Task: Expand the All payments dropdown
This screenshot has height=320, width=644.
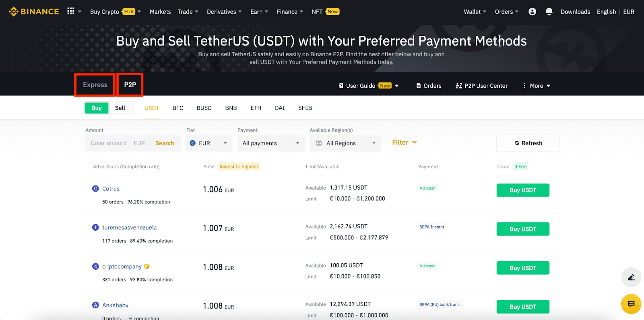Action: tap(270, 143)
